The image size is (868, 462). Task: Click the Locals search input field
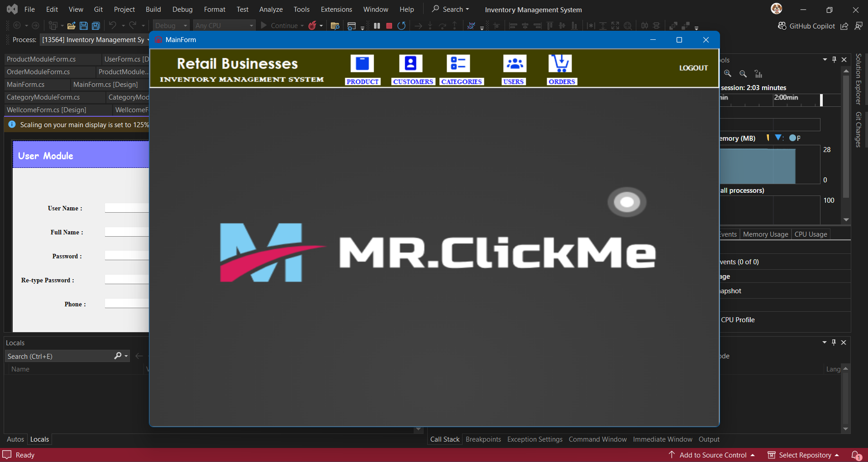[x=60, y=356]
